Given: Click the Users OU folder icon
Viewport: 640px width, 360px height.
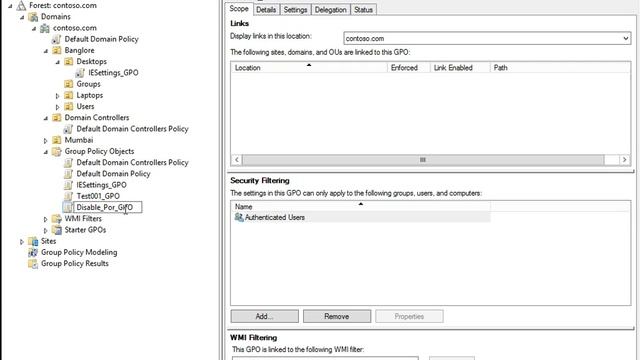Looking at the screenshot, I should (x=69, y=107).
